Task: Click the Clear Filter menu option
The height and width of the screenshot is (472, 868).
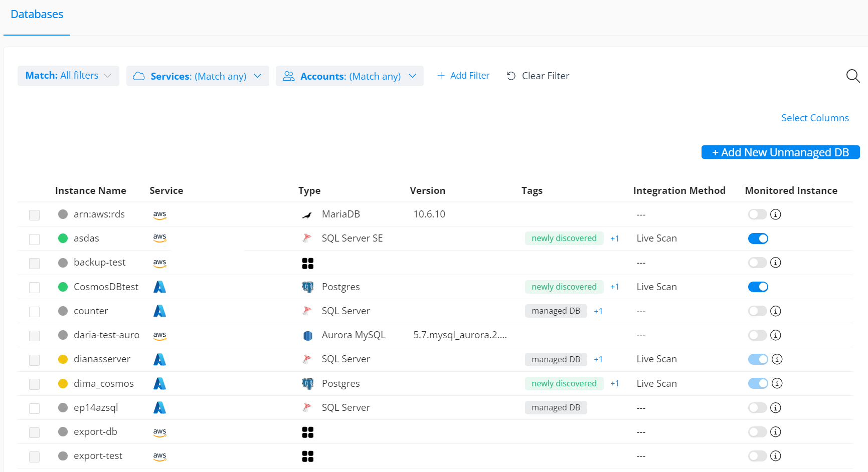Action: [x=538, y=76]
